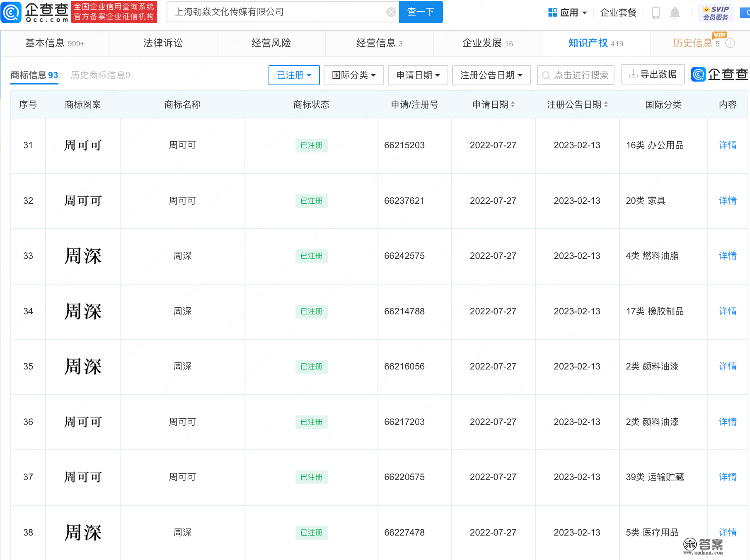This screenshot has width=750, height=560.
Task: Click the 全国企业信用查询系统 red banner
Action: pyautogui.click(x=114, y=12)
